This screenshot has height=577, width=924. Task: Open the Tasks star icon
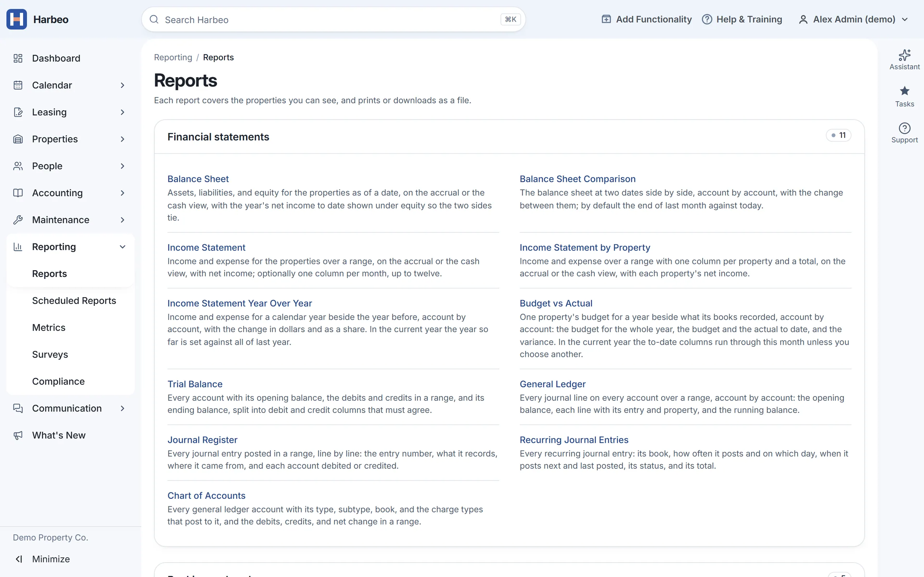coord(904,91)
